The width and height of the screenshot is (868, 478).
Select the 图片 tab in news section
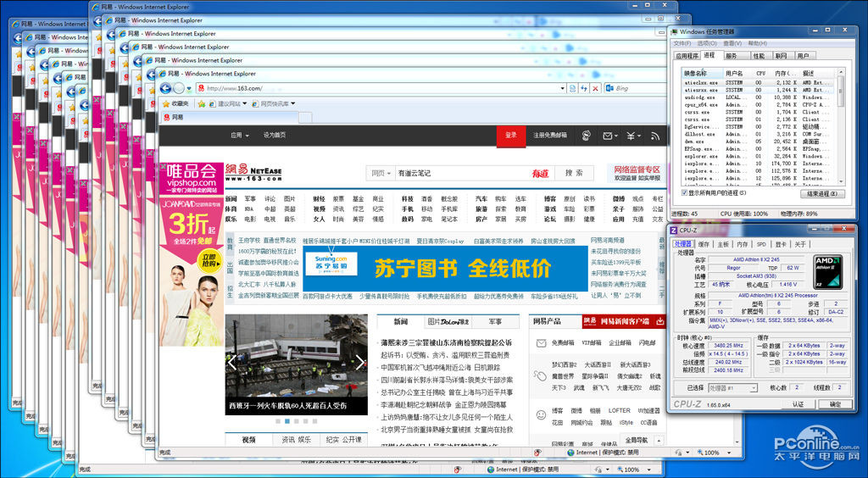pyautogui.click(x=448, y=321)
